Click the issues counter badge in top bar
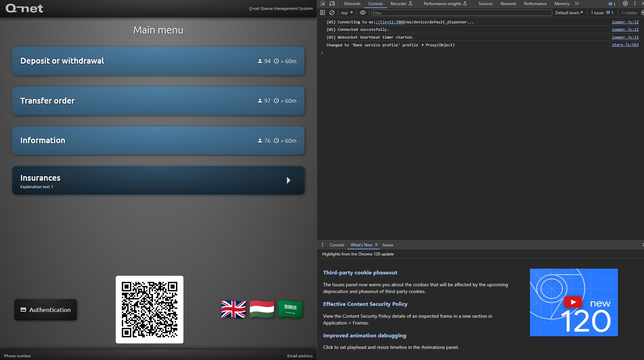This screenshot has width=644, height=360. pos(612,4)
